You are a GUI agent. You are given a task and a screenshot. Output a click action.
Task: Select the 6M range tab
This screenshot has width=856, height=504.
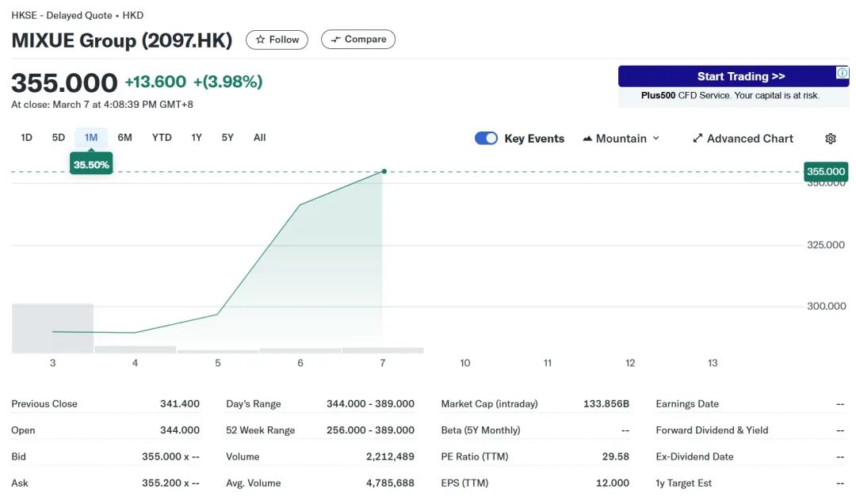click(124, 138)
